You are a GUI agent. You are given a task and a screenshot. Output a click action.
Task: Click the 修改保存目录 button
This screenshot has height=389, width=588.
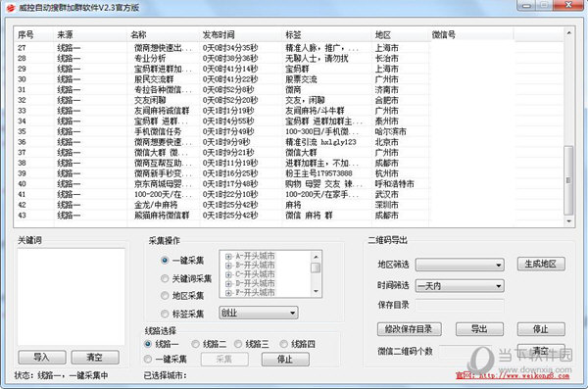click(x=409, y=329)
